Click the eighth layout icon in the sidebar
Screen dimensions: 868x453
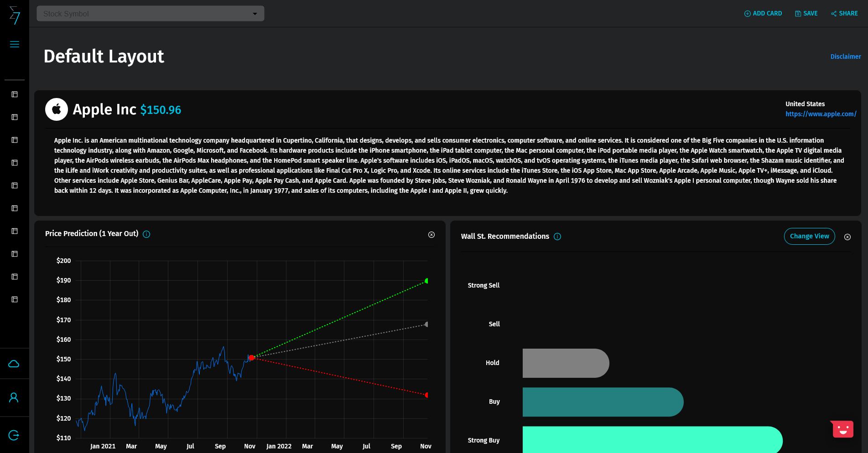15,254
